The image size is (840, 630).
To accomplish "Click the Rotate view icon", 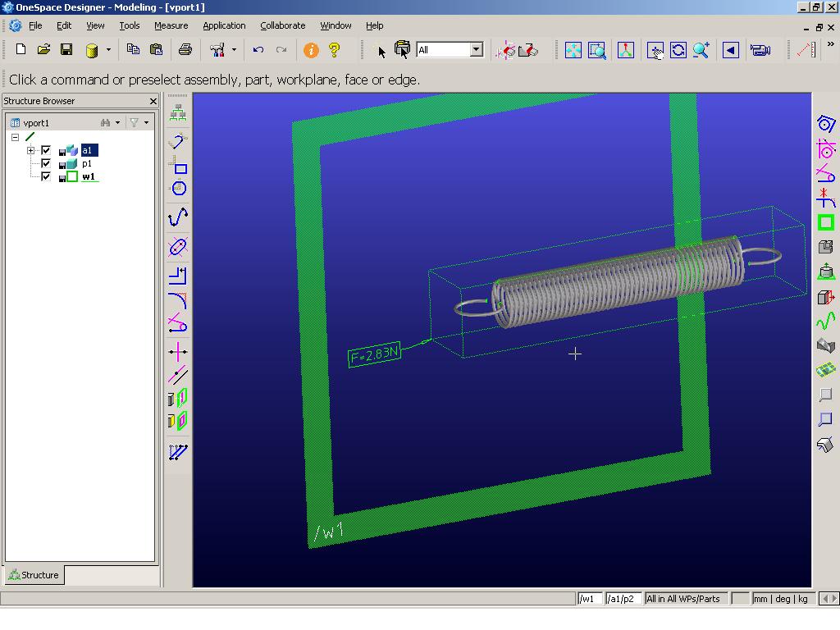I will pos(678,50).
